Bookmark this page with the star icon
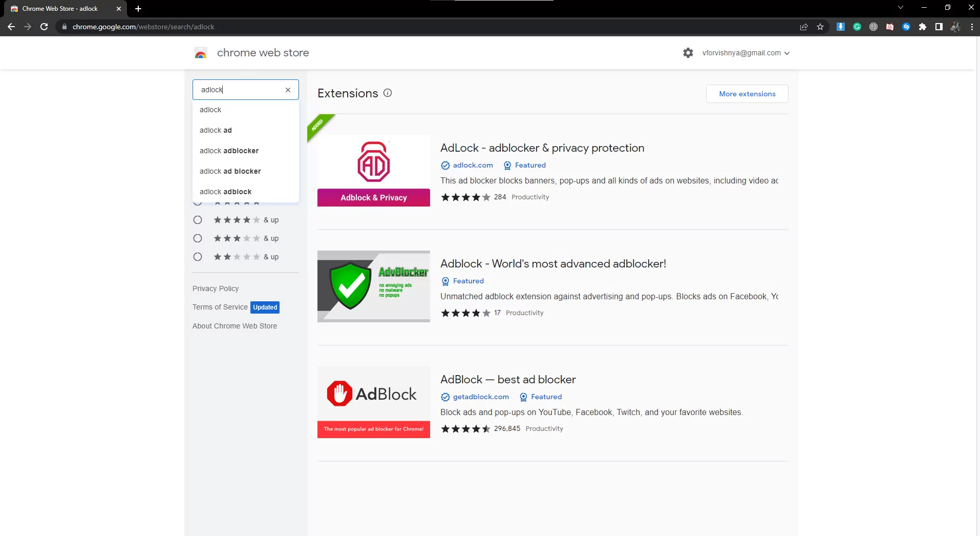The width and height of the screenshot is (980, 536). coord(820,27)
